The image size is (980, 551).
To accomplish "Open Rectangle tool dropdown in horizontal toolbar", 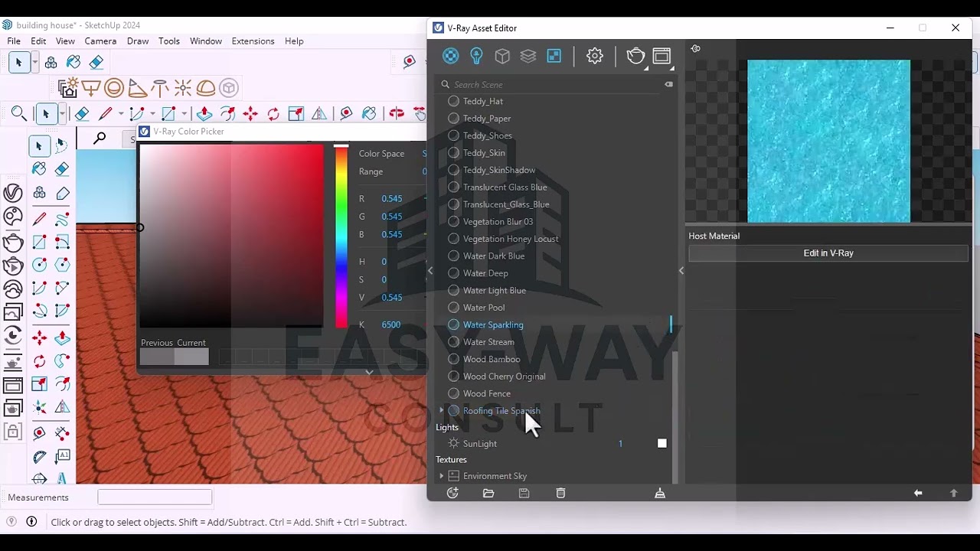I will [x=185, y=114].
